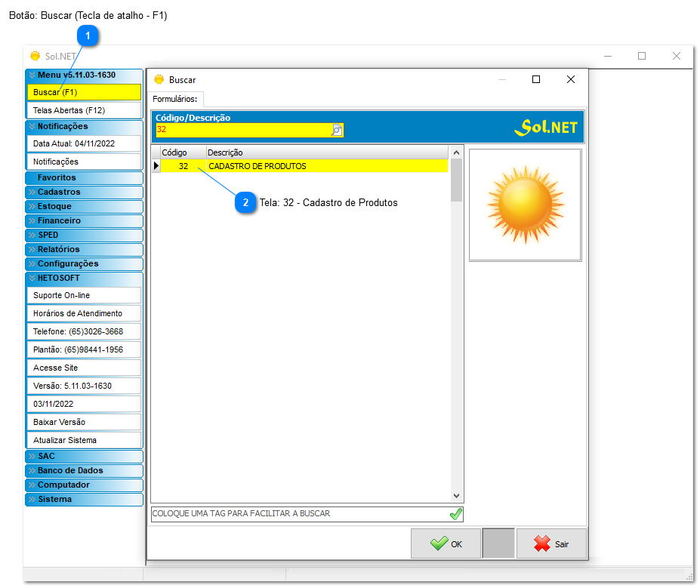This screenshot has height=588, width=700.
Task: Click the OK button
Action: click(446, 543)
